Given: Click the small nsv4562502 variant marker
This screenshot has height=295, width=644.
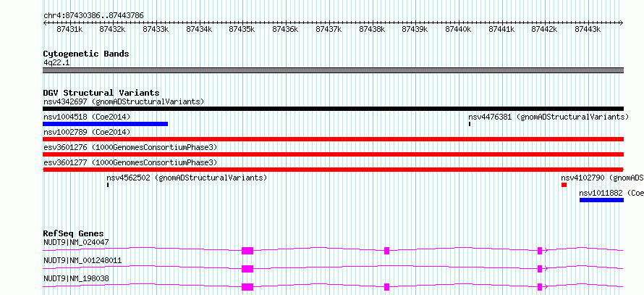Looking at the screenshot, I should tap(108, 185).
